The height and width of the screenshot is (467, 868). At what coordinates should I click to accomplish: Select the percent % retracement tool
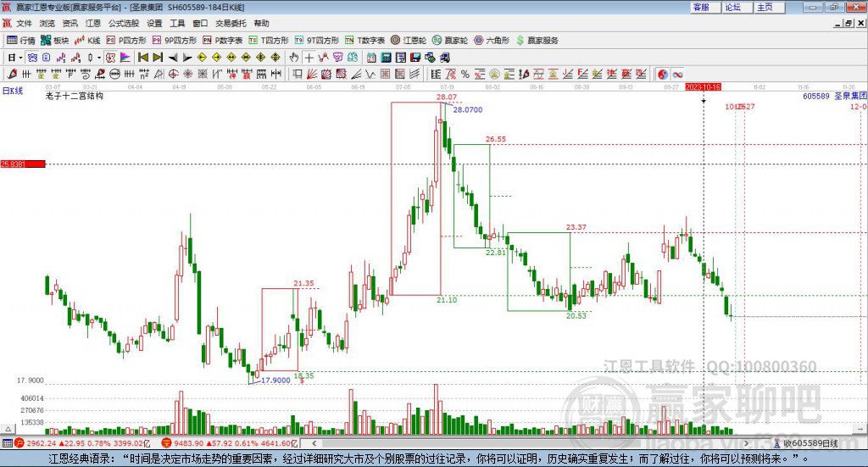coord(465,74)
